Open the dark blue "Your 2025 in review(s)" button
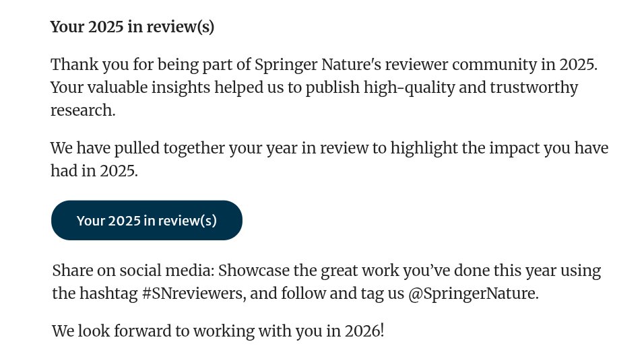Image resolution: width=644 pixels, height=348 pixels. click(x=147, y=220)
